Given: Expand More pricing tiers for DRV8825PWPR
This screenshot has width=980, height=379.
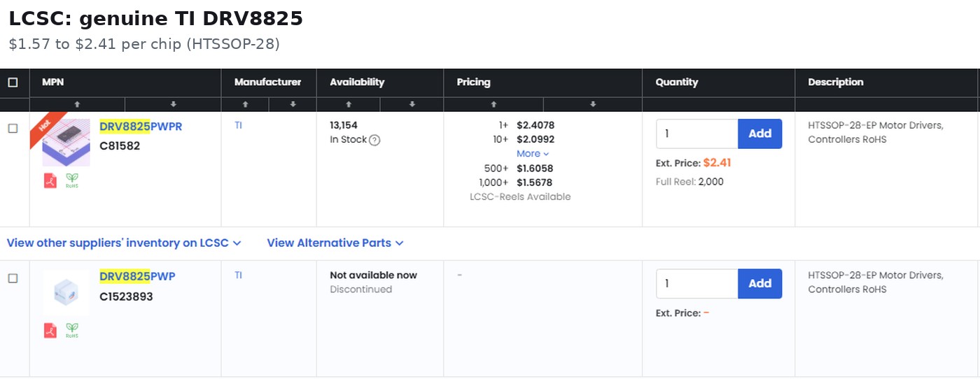Looking at the screenshot, I should 533,154.
